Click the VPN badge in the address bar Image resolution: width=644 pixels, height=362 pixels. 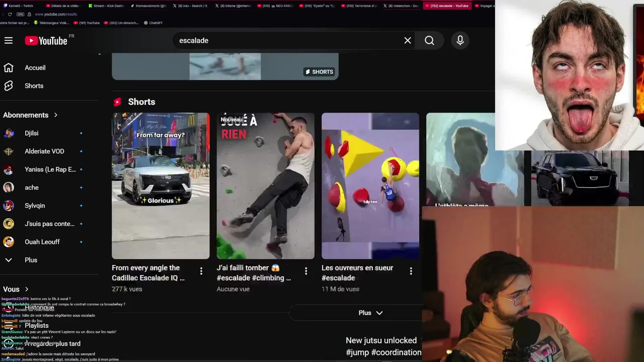pos(20,14)
